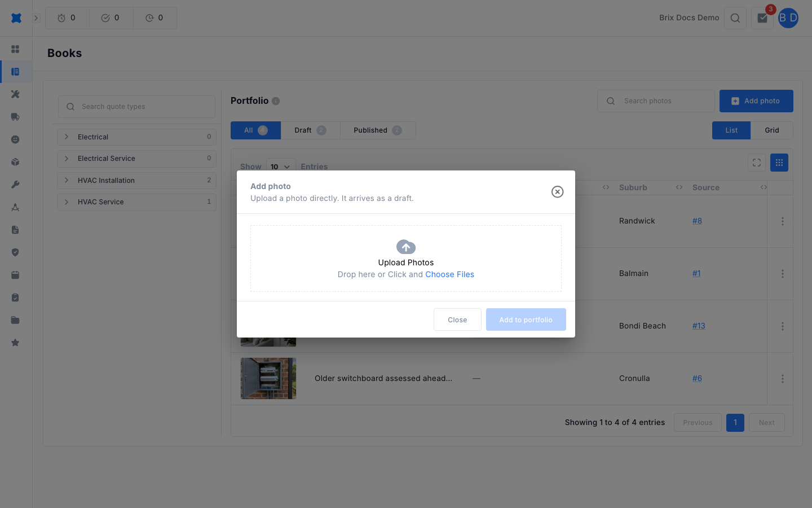
Task: Open the calendar icon in sidebar
Action: coord(15,275)
